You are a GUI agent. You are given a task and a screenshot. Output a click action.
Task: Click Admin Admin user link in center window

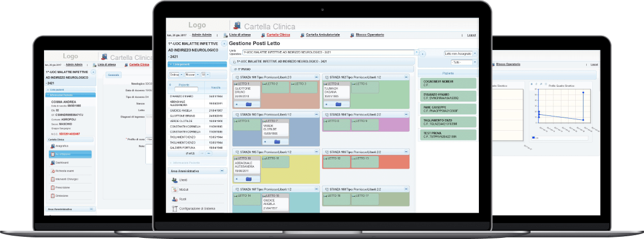(x=201, y=35)
